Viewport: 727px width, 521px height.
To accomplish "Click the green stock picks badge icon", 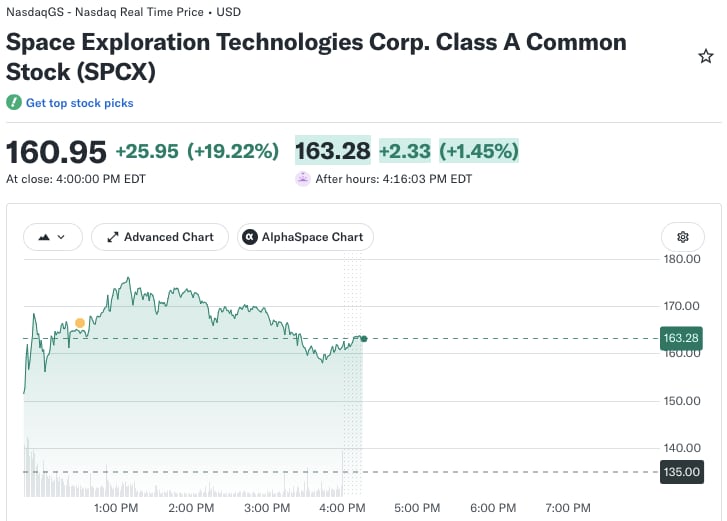I will pyautogui.click(x=14, y=102).
